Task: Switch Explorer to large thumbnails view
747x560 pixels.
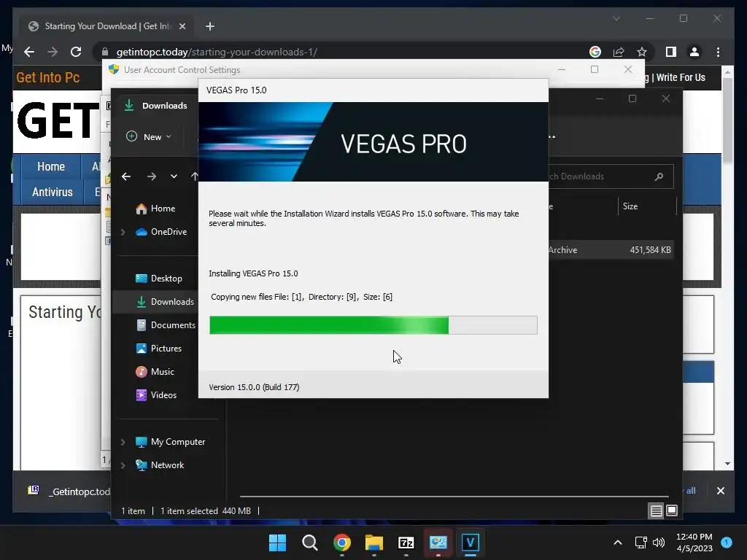Action: pyautogui.click(x=672, y=511)
